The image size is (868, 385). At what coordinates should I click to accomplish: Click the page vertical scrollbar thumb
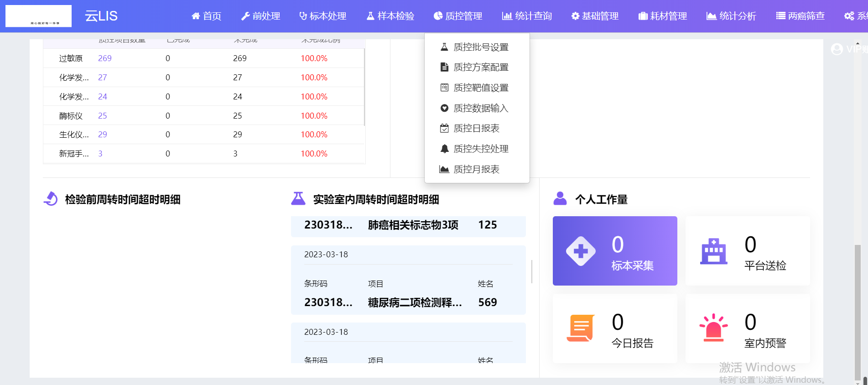pyautogui.click(x=858, y=312)
